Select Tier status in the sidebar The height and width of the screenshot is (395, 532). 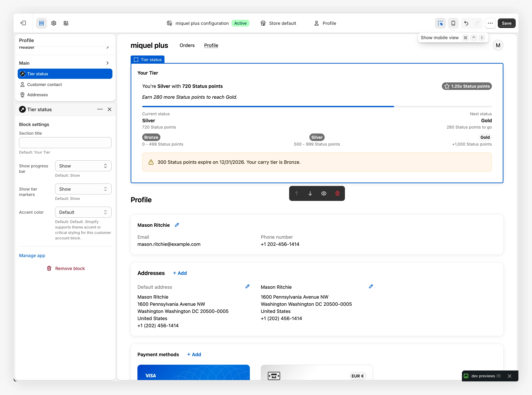65,74
